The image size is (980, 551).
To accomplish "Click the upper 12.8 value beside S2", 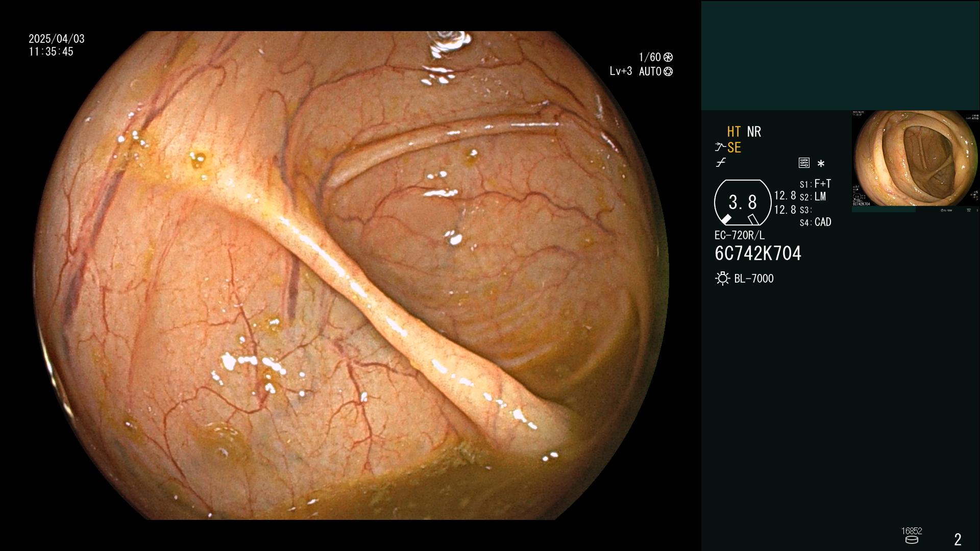I will (x=785, y=196).
